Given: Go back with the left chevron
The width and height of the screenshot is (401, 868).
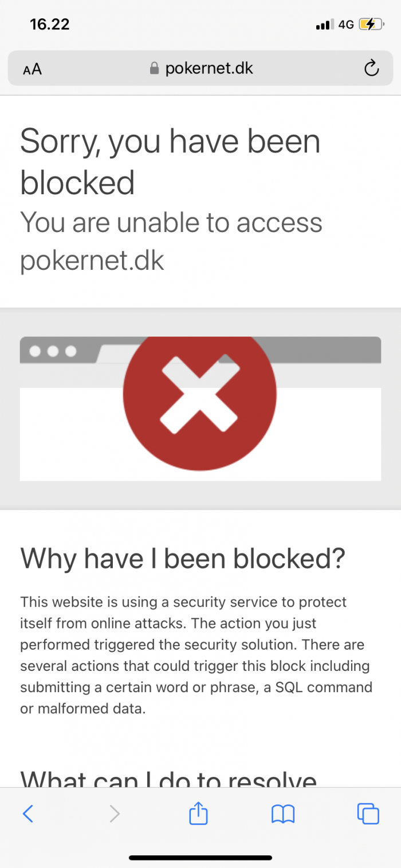Looking at the screenshot, I should click(27, 814).
